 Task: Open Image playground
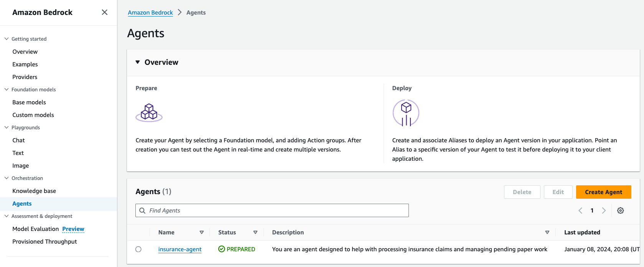pos(21,166)
